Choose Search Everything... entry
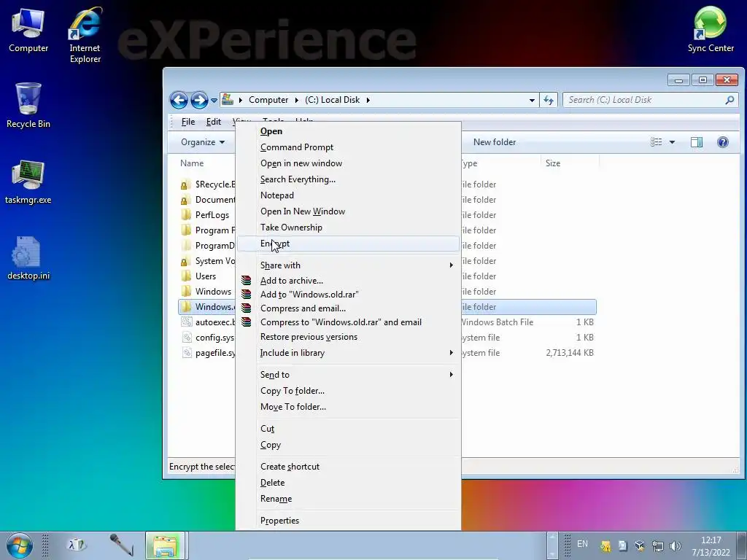This screenshot has height=560, width=747. [348, 179]
